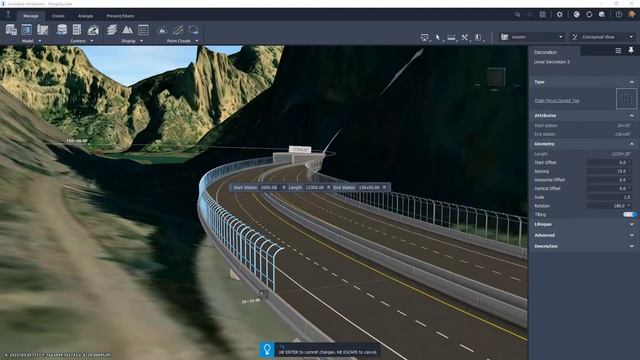Click the Chain Fence Curved Top link

(x=557, y=100)
